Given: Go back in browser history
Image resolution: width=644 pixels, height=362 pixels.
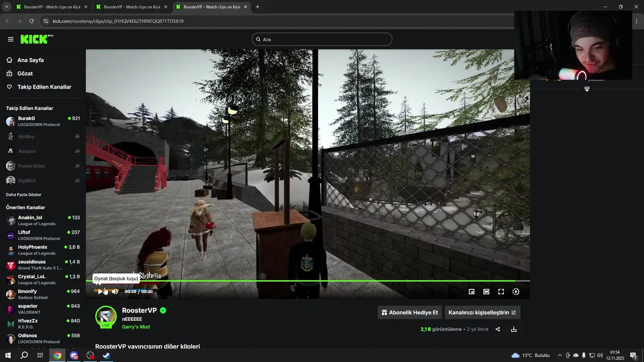Looking at the screenshot, I should point(7,21).
